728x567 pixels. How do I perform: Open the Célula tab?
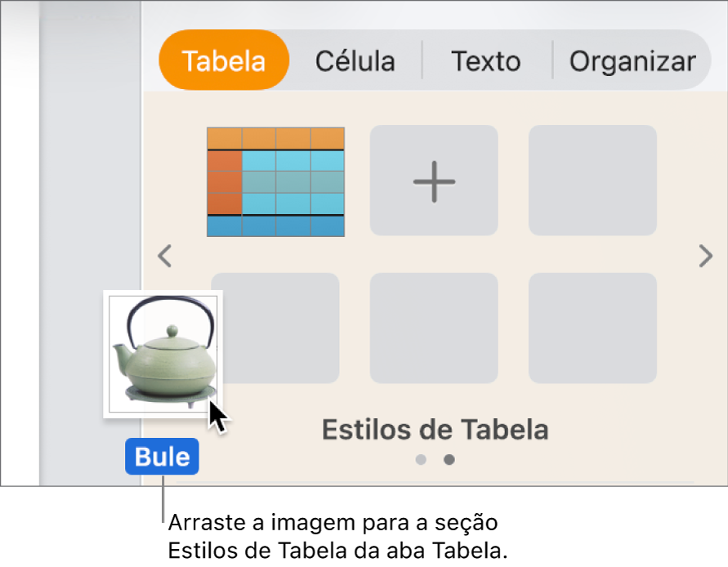pyautogui.click(x=355, y=60)
